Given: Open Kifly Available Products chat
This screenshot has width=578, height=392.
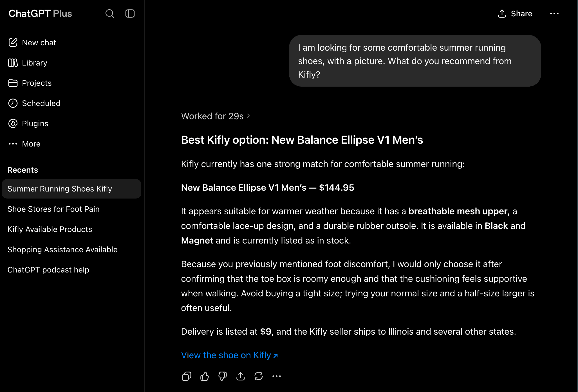Looking at the screenshot, I should click(71, 229).
